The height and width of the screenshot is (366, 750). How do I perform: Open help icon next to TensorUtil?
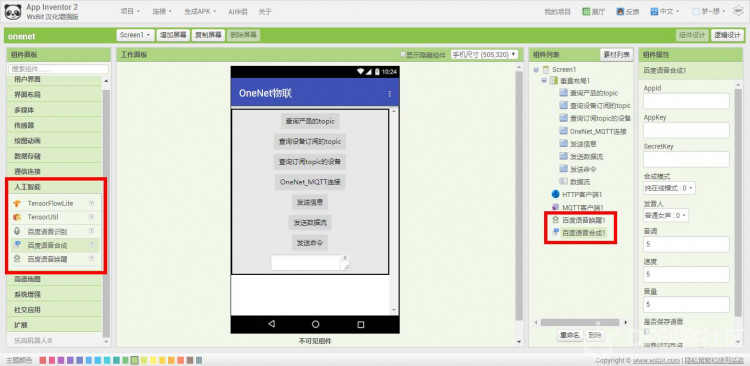pos(91,217)
